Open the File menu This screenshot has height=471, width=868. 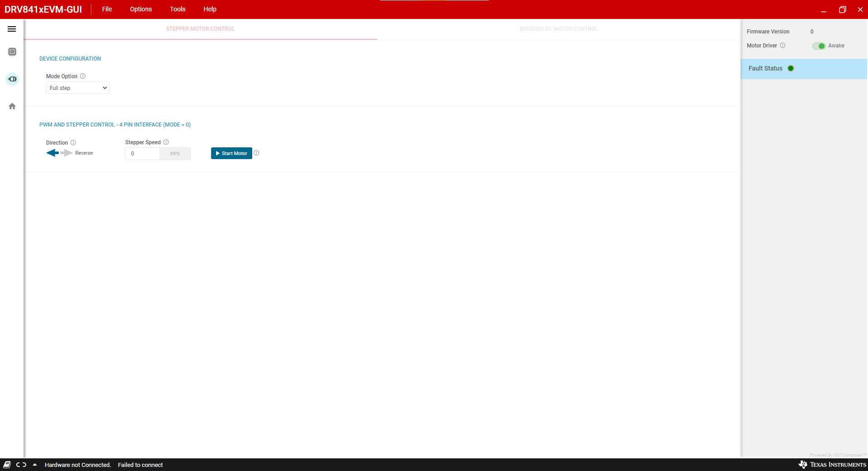[107, 9]
